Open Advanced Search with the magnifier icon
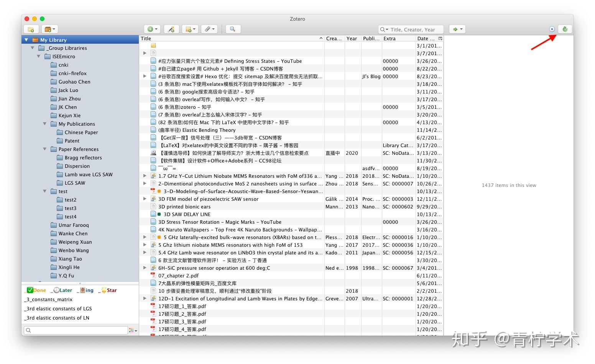The image size is (595, 364). click(232, 29)
